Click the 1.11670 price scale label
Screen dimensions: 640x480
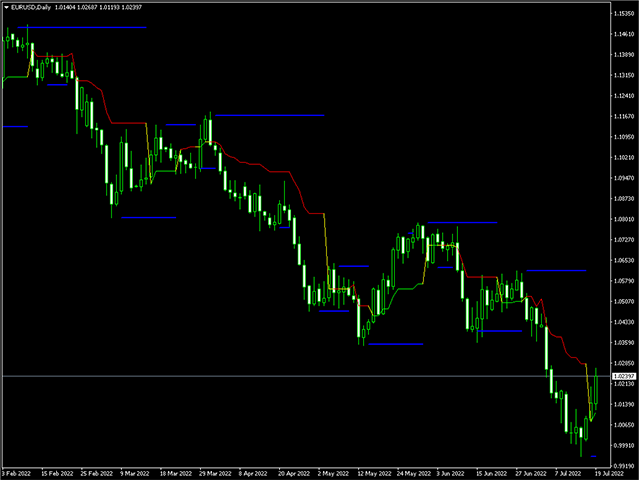pos(624,117)
